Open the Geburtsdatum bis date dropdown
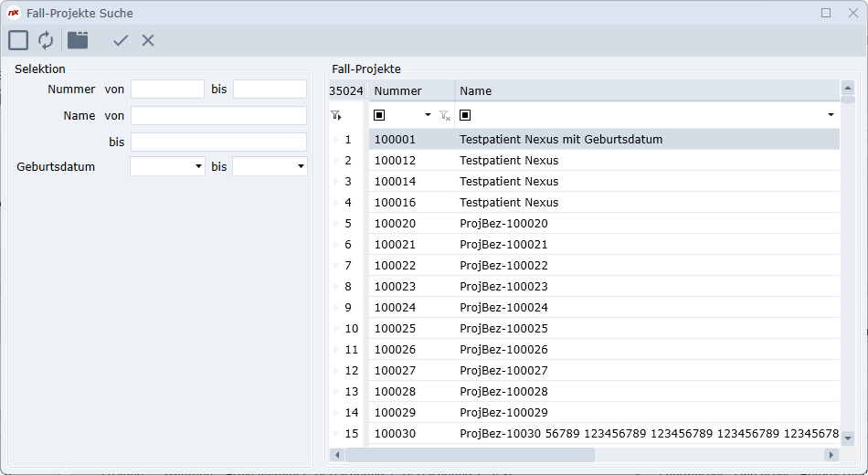 point(301,167)
